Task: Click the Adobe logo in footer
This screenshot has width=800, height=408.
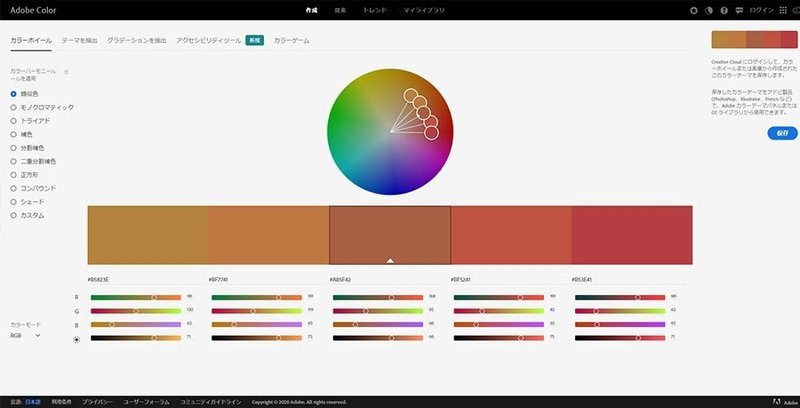Action: coord(785,402)
